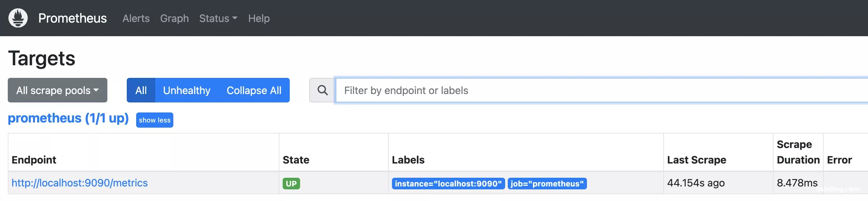The width and height of the screenshot is (868, 201).
Task: Click the search magnifier icon
Action: [322, 90]
